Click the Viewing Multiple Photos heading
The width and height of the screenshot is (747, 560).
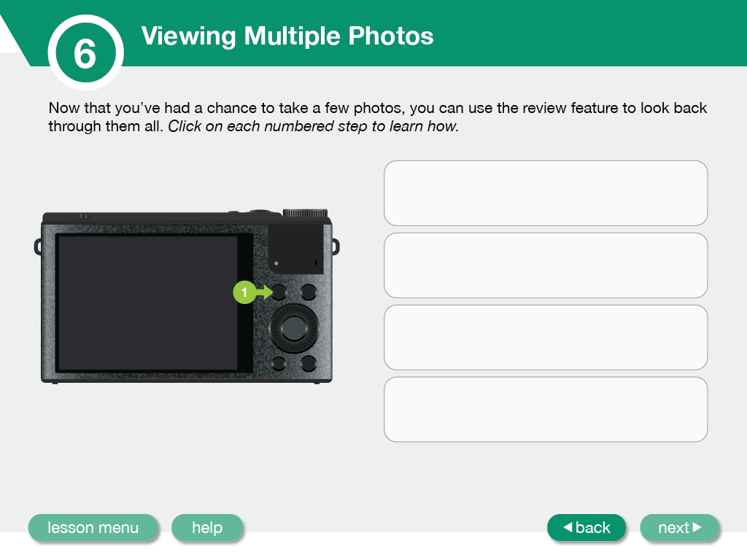[287, 36]
